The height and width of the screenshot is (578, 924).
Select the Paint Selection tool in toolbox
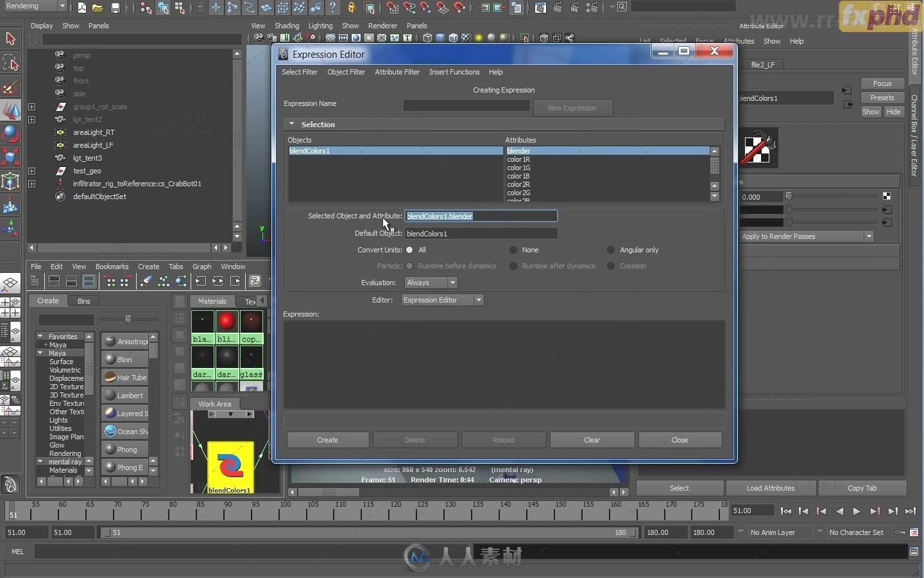[x=10, y=87]
